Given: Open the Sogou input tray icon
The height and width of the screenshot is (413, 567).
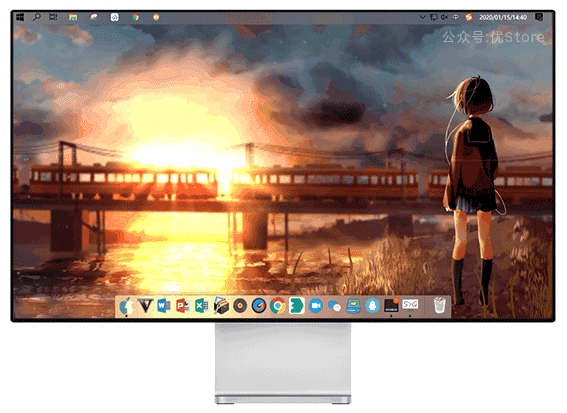Looking at the screenshot, I should click(469, 17).
